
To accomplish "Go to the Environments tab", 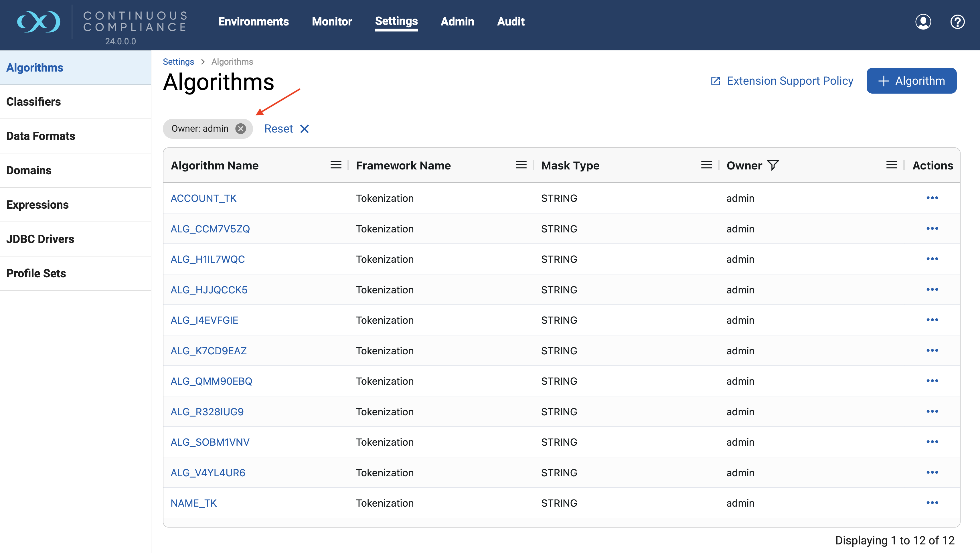I will (253, 22).
